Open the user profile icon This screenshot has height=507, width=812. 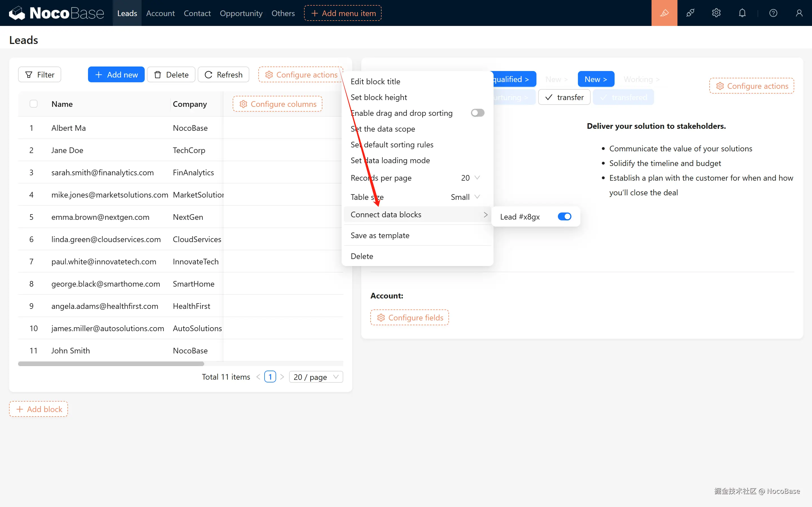tap(799, 13)
